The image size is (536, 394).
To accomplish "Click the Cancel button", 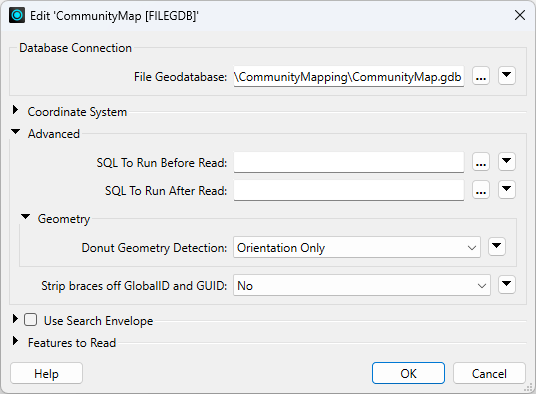I will point(489,373).
